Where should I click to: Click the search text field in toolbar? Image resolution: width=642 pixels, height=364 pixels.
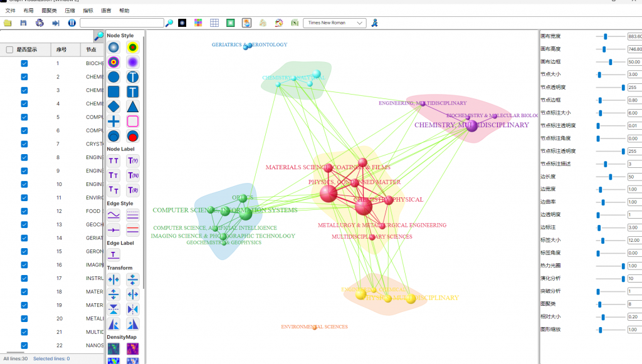[122, 23]
